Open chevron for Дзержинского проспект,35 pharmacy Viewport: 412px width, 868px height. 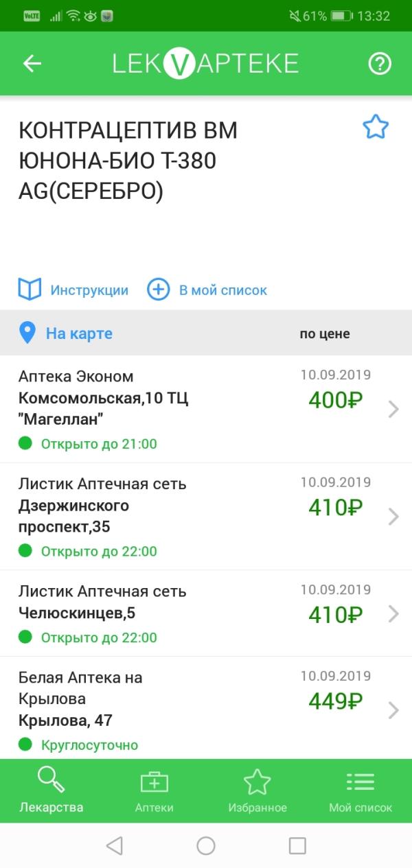click(393, 517)
